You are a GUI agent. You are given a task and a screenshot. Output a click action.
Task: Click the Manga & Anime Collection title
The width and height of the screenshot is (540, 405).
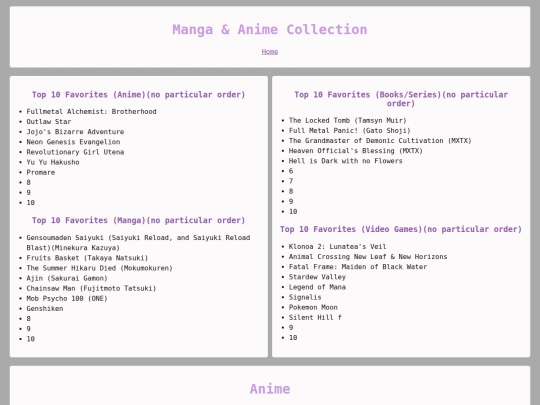point(270,30)
